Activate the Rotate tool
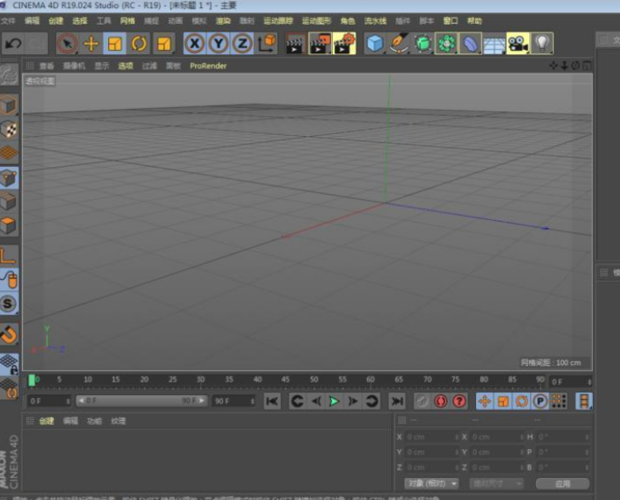This screenshot has width=620, height=500. click(139, 43)
